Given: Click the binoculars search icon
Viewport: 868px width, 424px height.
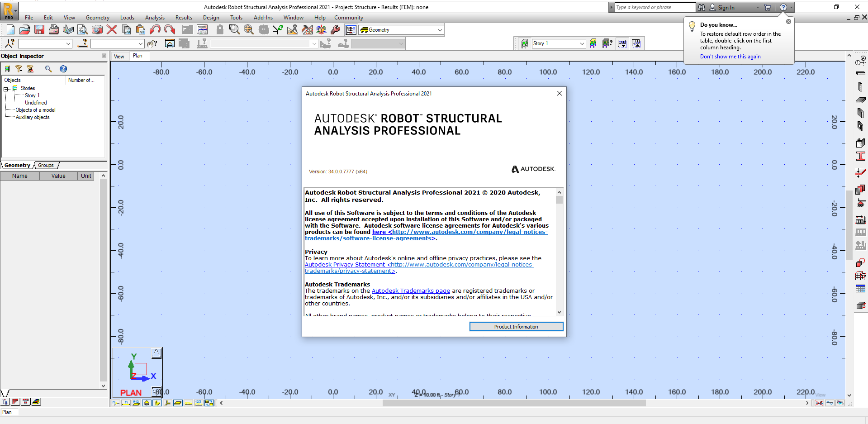Looking at the screenshot, I should click(x=702, y=7).
